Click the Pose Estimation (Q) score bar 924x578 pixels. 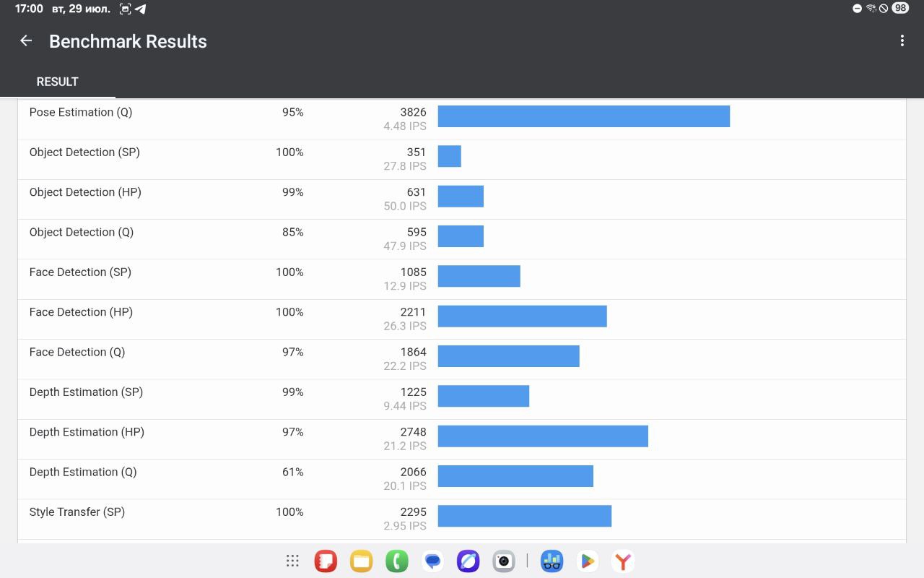click(583, 116)
